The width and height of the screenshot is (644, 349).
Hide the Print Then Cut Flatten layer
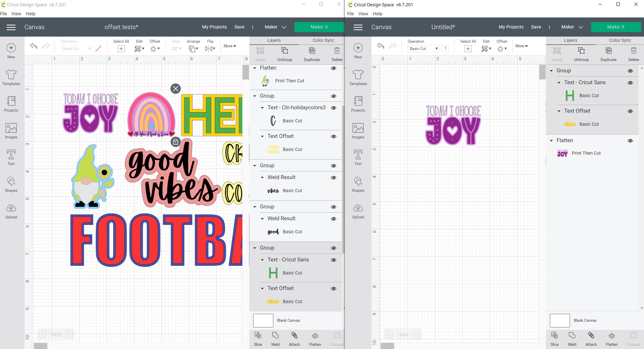[333, 68]
